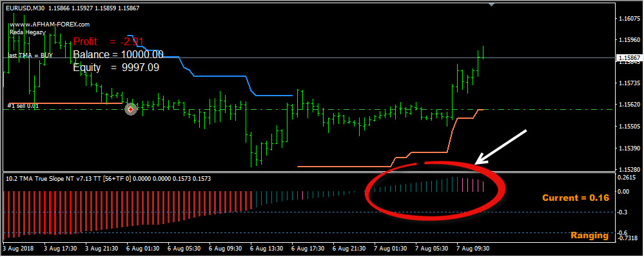Click the 6 Aug 13:30 time axis label
This screenshot has width=644, height=257.
266,249
